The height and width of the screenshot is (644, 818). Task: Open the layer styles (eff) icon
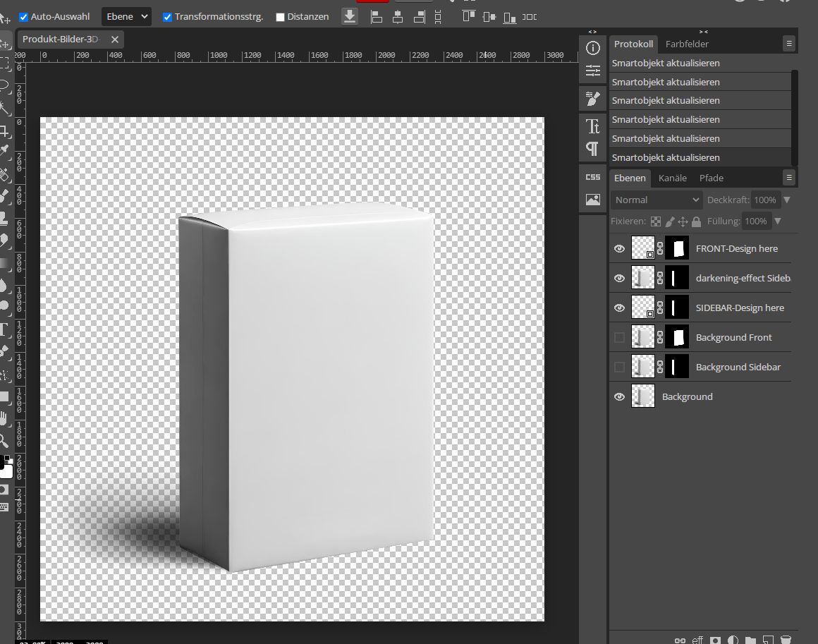point(697,639)
